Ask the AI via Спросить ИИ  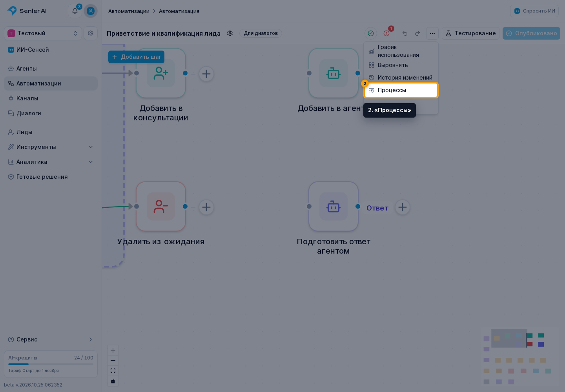pyautogui.click(x=534, y=11)
